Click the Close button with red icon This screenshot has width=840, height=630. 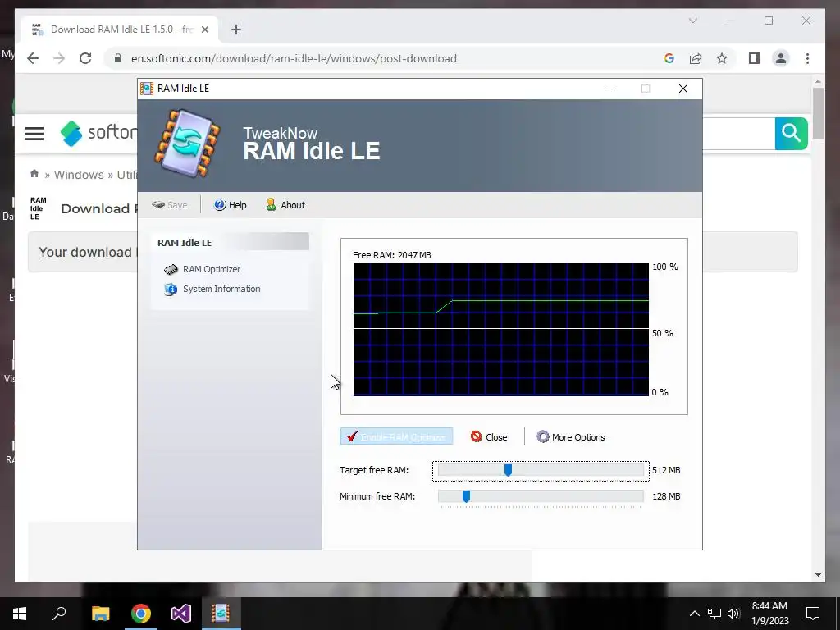pyautogui.click(x=489, y=436)
